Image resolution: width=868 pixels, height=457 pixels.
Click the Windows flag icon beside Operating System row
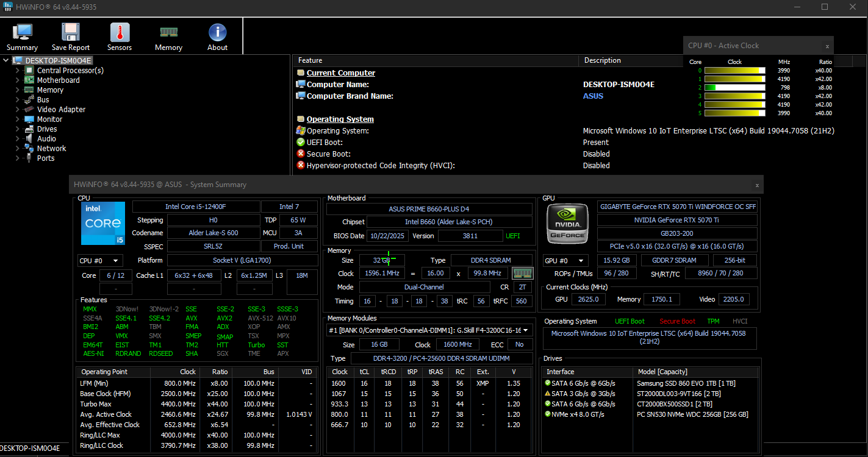pyautogui.click(x=301, y=130)
